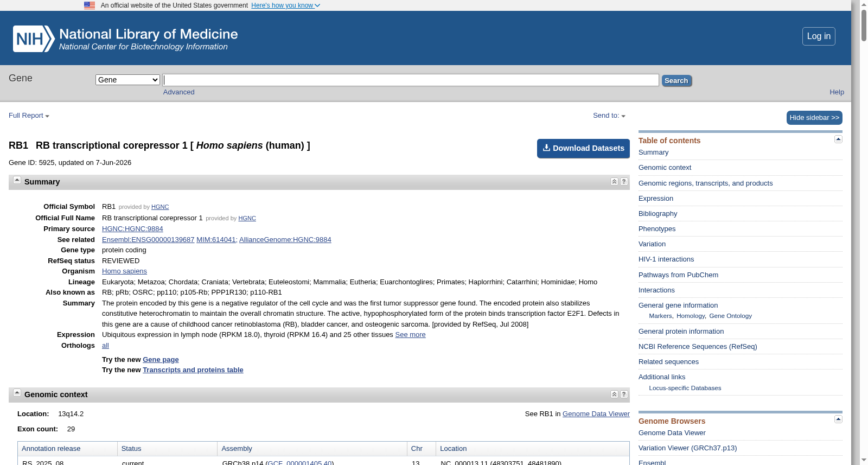Screen dimensions: 868x465
Task: Collapse the Genome Browsers panel
Action: click(838, 419)
